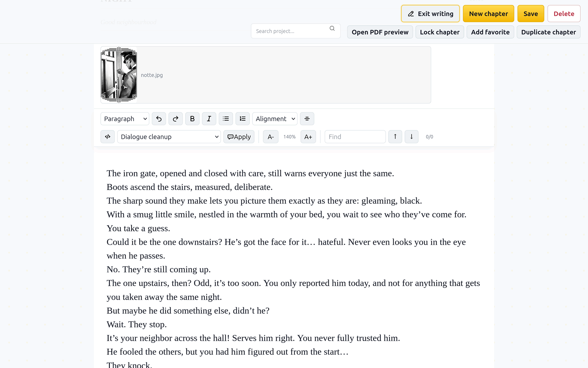Save the chapter
This screenshot has width=588, height=368.
[530, 14]
